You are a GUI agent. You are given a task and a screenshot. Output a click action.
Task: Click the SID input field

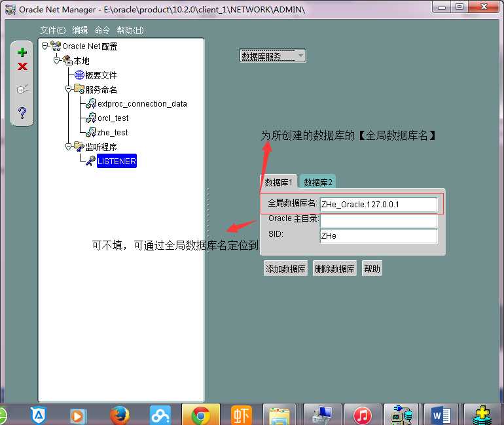378,236
